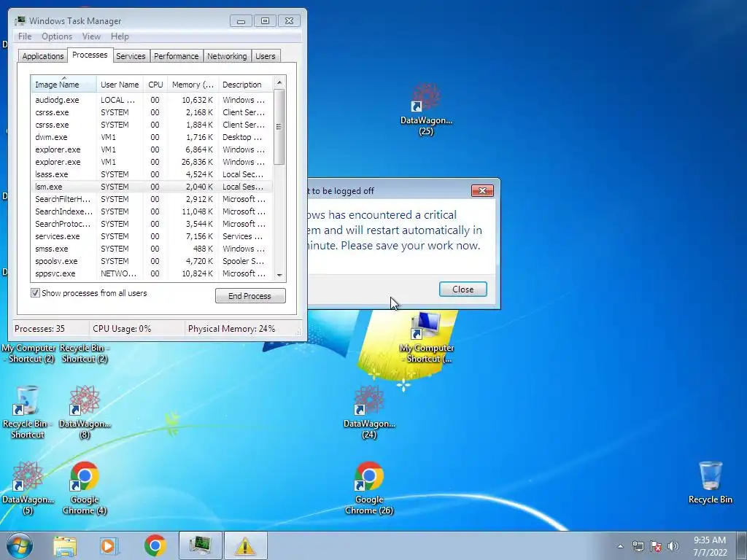This screenshot has width=747, height=560.
Task: Select the SearchIndexe... process row
Action: click(x=152, y=211)
